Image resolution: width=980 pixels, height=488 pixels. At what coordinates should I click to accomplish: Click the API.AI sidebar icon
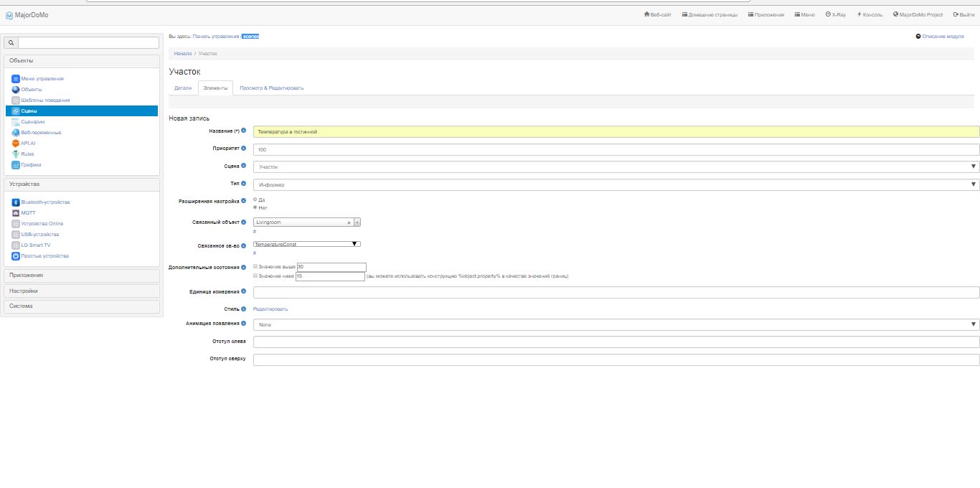coord(16,144)
